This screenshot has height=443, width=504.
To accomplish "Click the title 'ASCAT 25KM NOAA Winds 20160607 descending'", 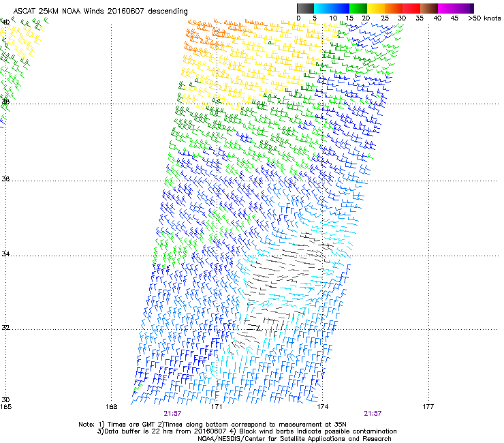I will coord(101,12).
